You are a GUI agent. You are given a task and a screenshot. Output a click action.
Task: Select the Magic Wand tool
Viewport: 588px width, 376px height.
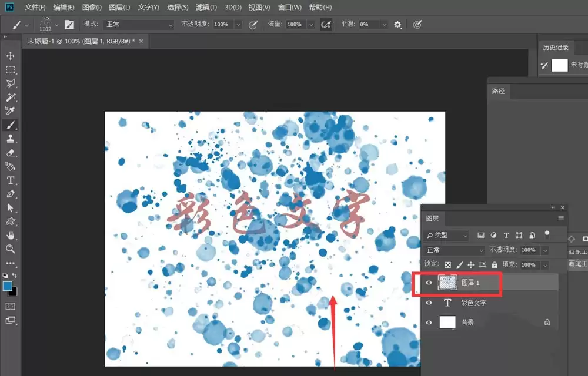point(10,98)
